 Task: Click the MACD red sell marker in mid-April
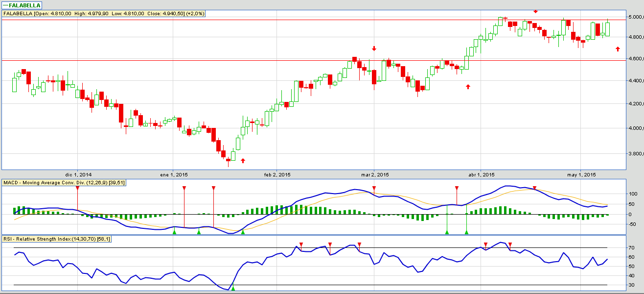coord(535,188)
